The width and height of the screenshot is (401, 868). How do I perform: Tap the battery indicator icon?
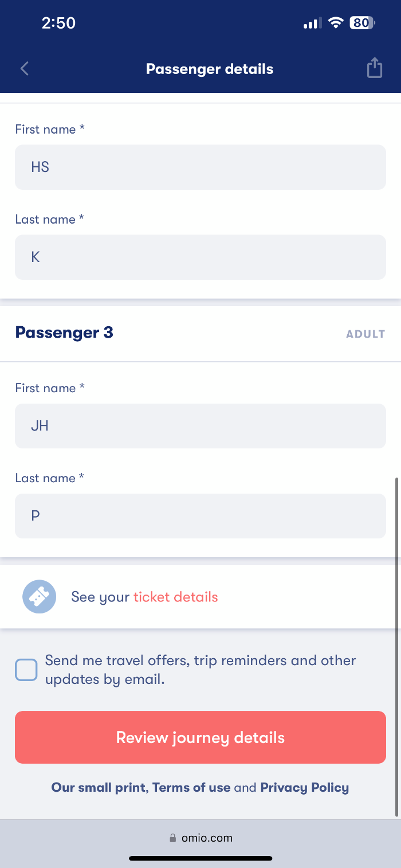pyautogui.click(x=362, y=23)
